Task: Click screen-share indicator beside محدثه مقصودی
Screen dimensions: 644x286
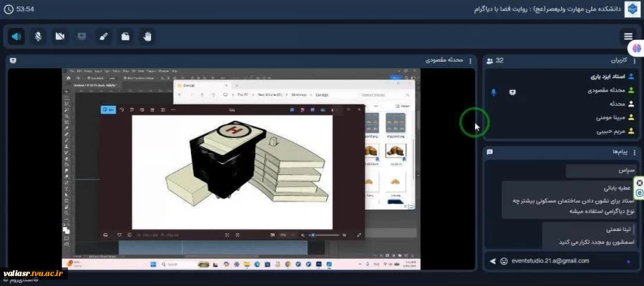Action: (x=512, y=92)
